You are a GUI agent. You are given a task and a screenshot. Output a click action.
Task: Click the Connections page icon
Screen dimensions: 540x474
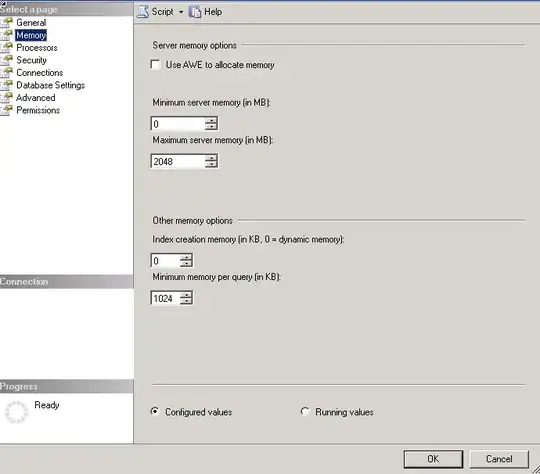[x=7, y=72]
